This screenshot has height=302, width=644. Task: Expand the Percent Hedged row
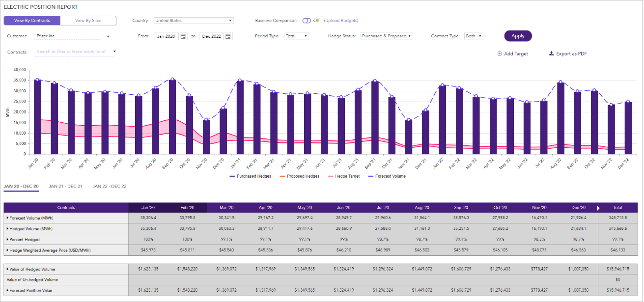tap(7, 239)
